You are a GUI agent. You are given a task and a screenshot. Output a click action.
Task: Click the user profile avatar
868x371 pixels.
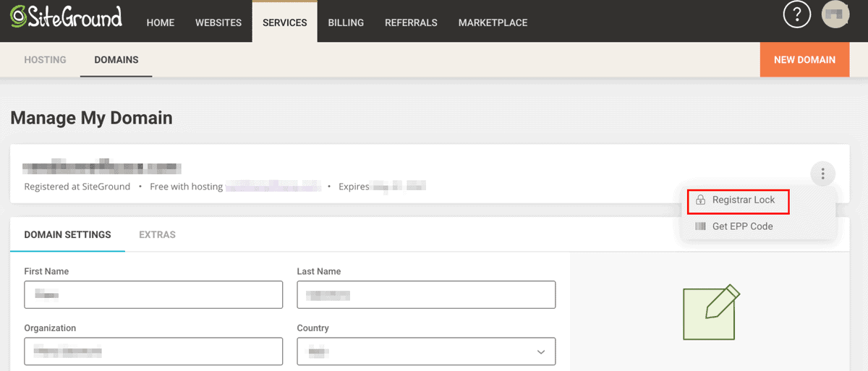coord(835,15)
